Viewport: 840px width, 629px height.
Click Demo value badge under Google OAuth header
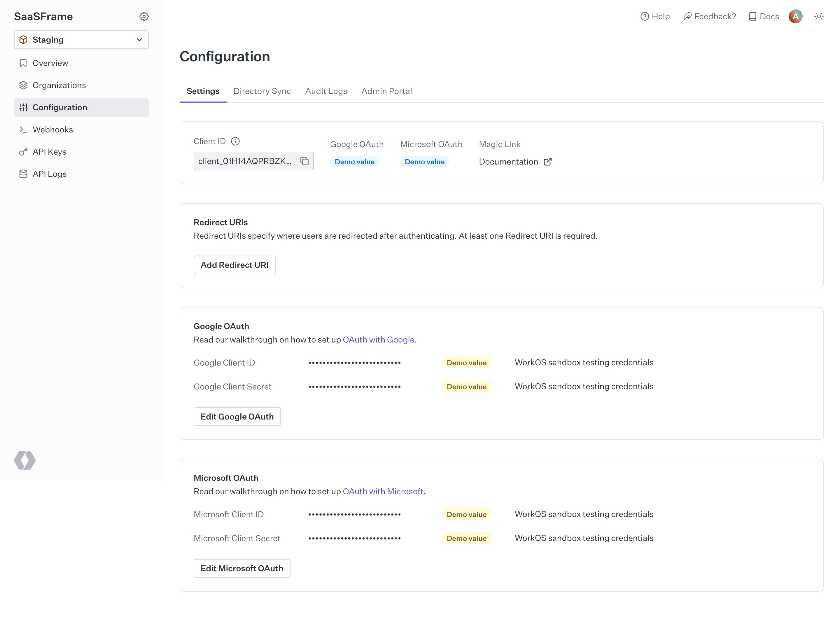point(354,162)
